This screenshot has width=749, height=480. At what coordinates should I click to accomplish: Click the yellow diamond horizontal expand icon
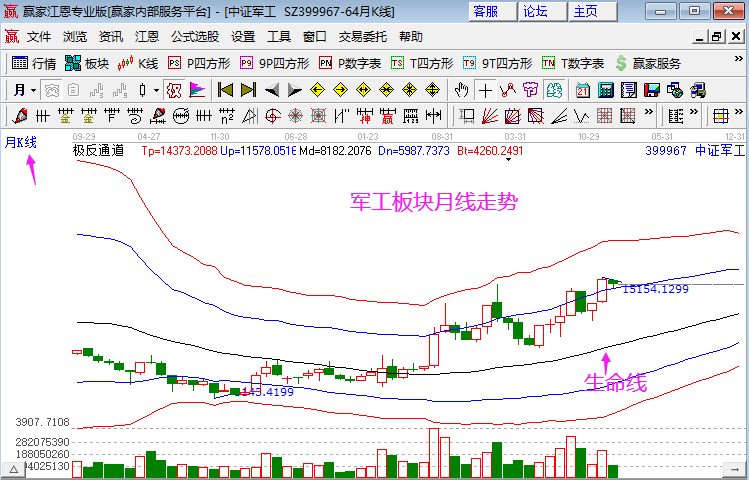363,90
